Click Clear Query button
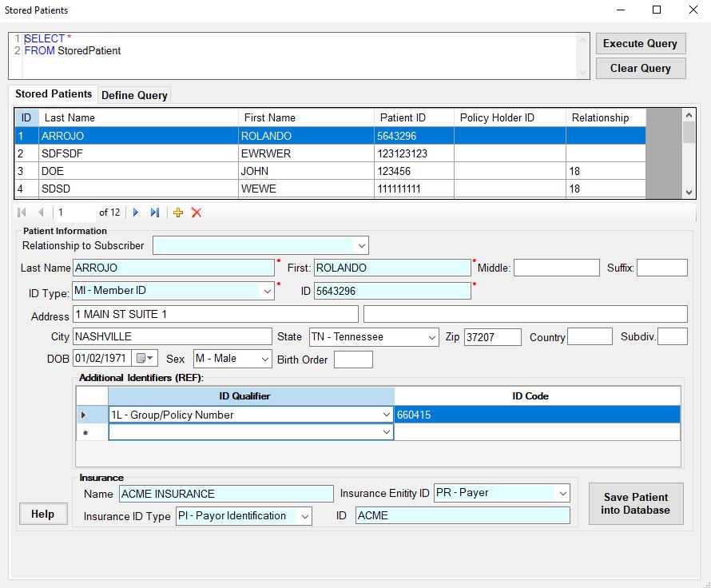 point(640,68)
